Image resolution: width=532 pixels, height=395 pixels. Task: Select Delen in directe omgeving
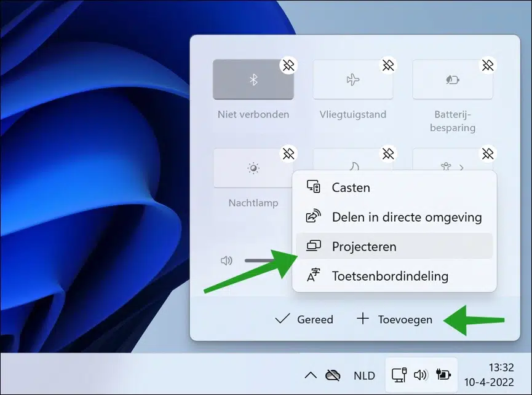394,217
